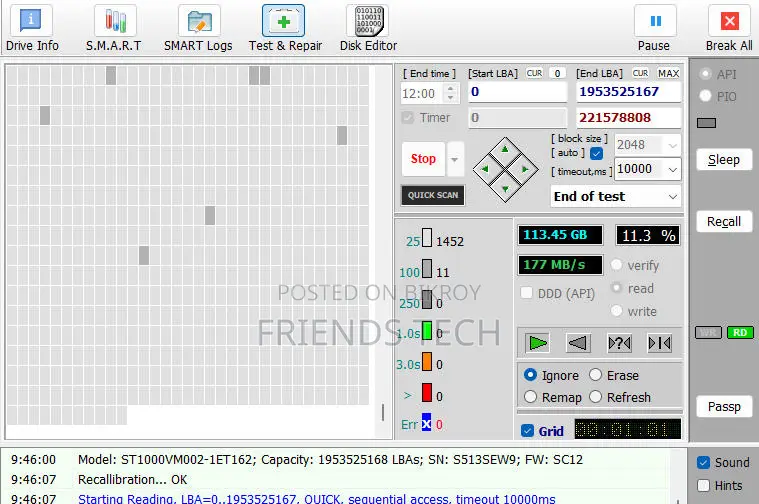Enable the Hints checkbox
This screenshot has height=504, width=759.
click(703, 485)
